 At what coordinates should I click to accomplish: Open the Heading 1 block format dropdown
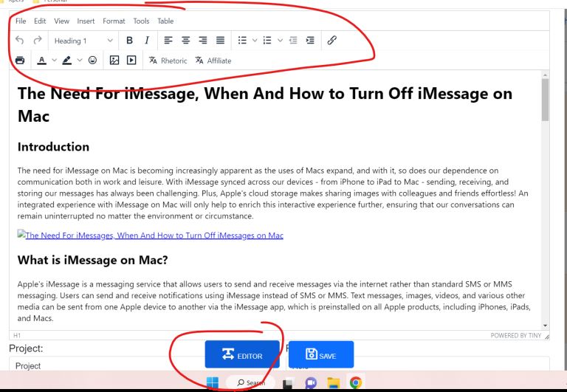pos(83,41)
